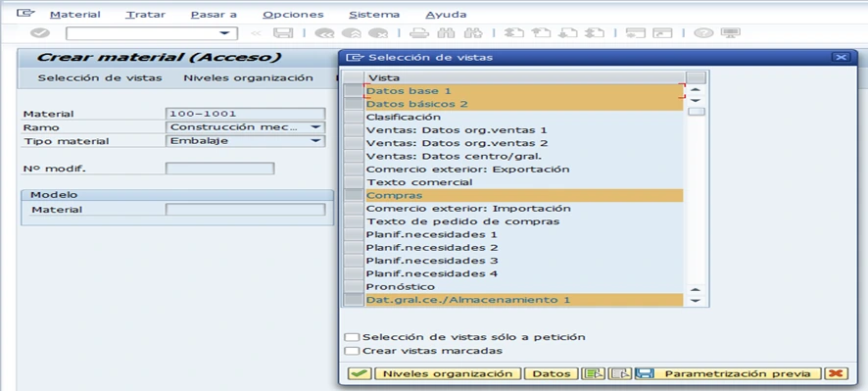
Task: Toggle the row selector for Planif.necesidades 1
Action: coord(354,234)
